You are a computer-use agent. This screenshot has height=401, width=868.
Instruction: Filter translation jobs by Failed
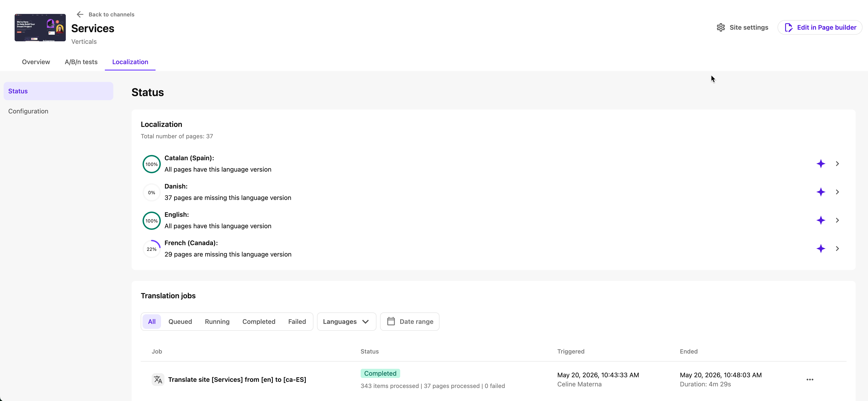pos(297,322)
